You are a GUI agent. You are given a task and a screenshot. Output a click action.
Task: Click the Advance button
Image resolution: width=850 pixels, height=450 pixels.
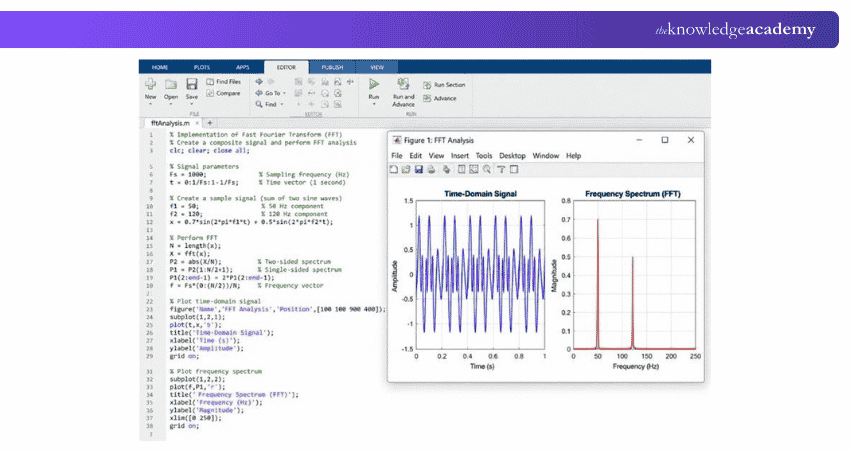pyautogui.click(x=440, y=99)
